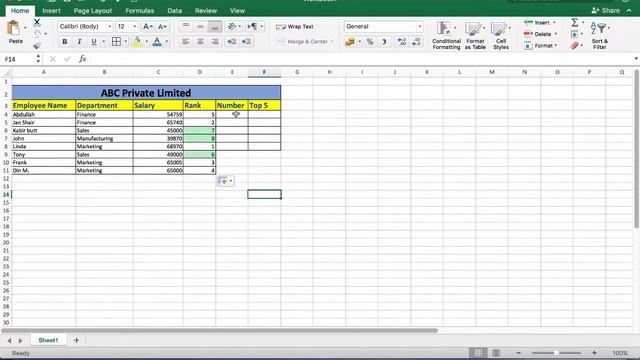The image size is (640, 360).
Task: Click the AutoSum sigma icon
Action: (574, 22)
